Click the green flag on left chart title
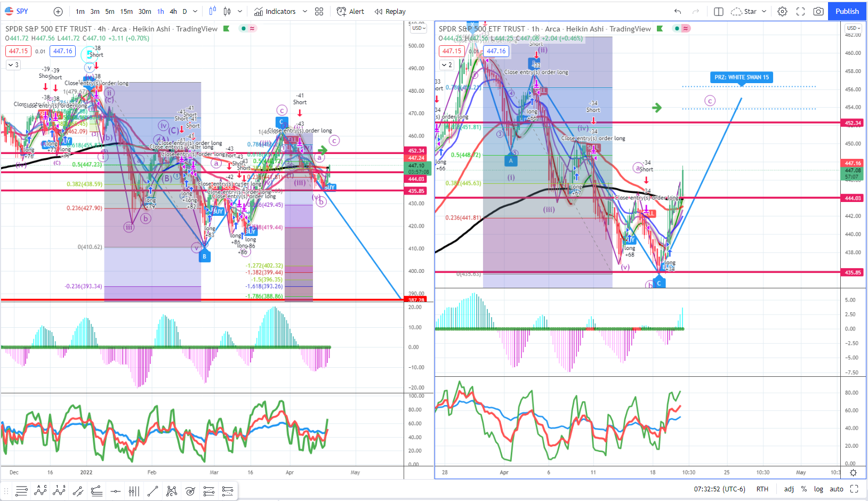The image size is (868, 501). pos(226,29)
